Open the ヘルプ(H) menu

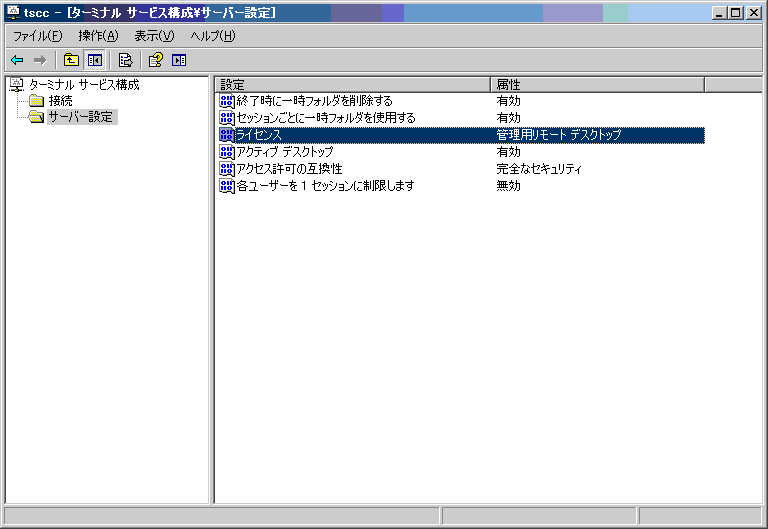click(x=213, y=36)
